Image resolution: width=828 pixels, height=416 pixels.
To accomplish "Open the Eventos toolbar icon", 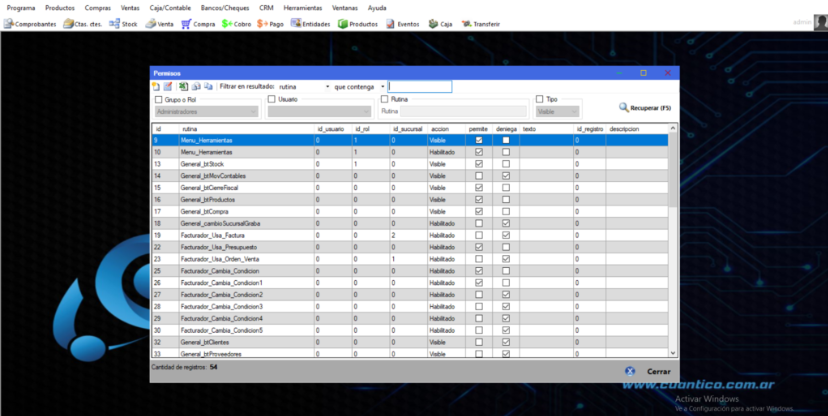I will pyautogui.click(x=402, y=24).
